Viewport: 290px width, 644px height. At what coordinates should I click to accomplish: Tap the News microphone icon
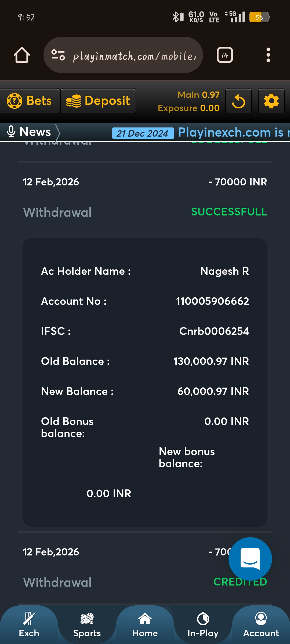11,132
